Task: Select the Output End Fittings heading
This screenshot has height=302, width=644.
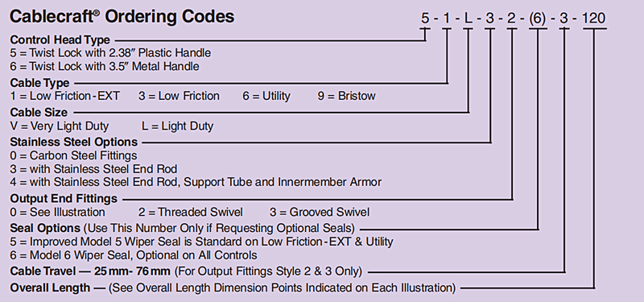Action: 64,198
